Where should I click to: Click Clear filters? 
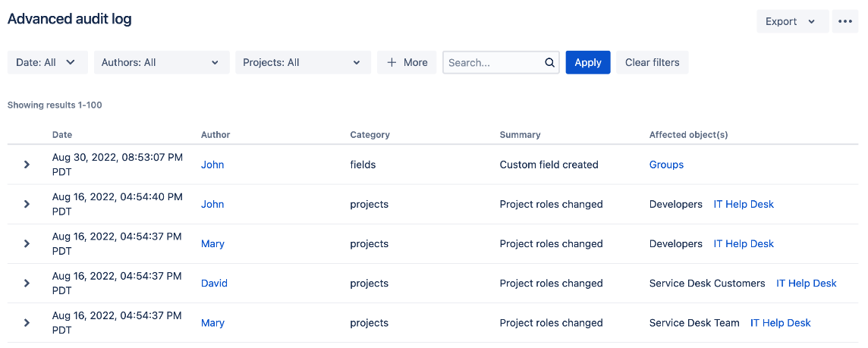652,62
